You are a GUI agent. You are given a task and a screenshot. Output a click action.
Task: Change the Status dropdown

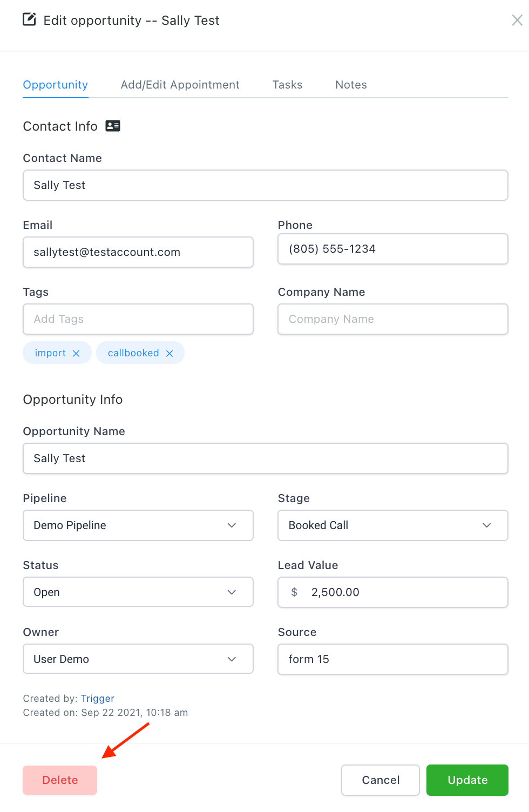138,592
